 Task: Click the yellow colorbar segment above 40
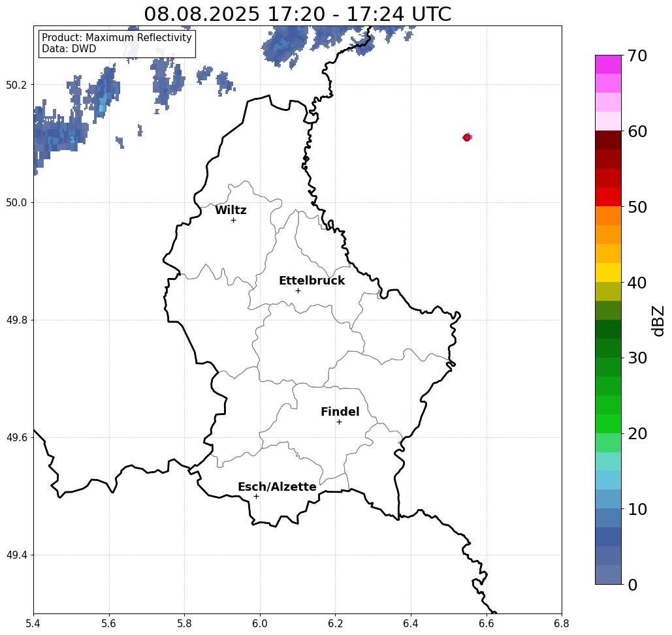(608, 272)
